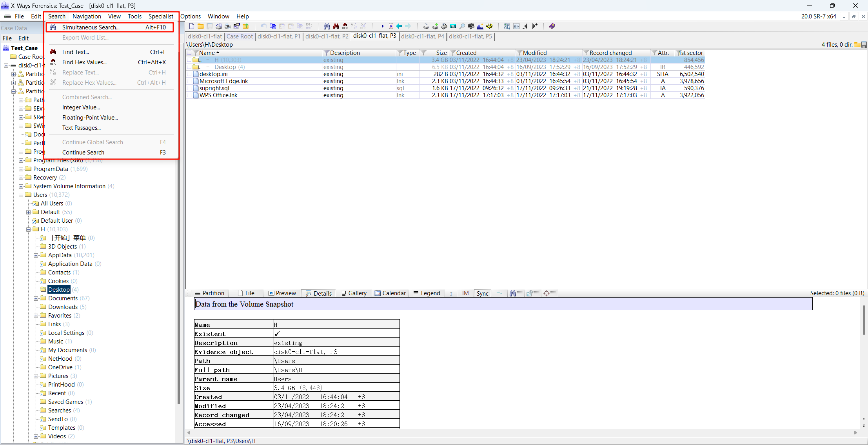Sort the file list by the Size column
The width and height of the screenshot is (868, 445).
pos(441,53)
